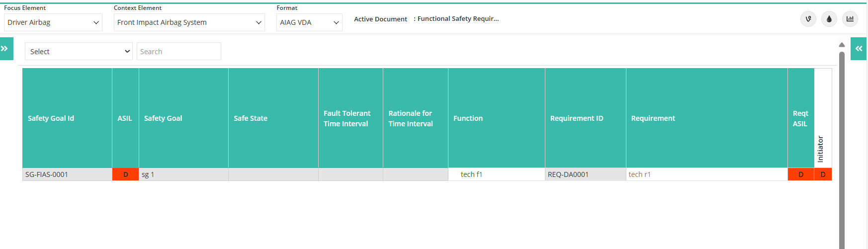Click the tech r1 requirement cell

[707, 174]
